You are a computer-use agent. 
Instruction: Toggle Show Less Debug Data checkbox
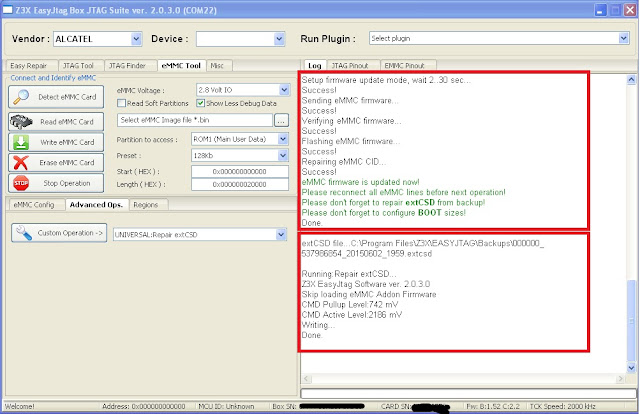coord(200,103)
